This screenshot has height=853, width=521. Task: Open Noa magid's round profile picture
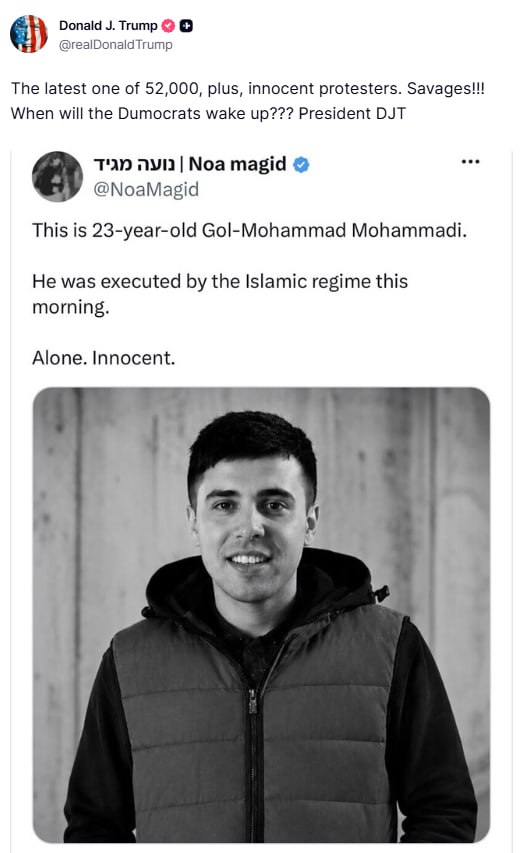(x=57, y=176)
